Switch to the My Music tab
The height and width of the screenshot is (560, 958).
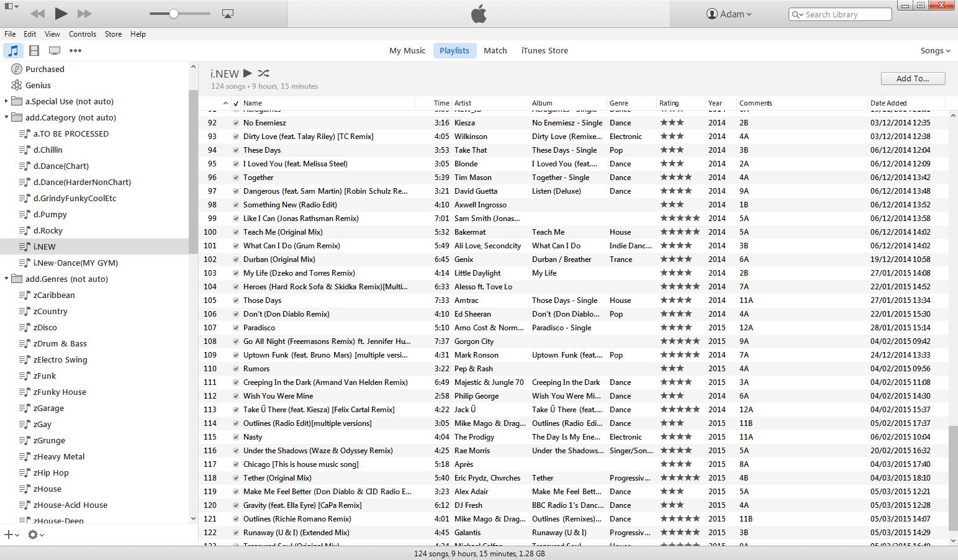(407, 50)
